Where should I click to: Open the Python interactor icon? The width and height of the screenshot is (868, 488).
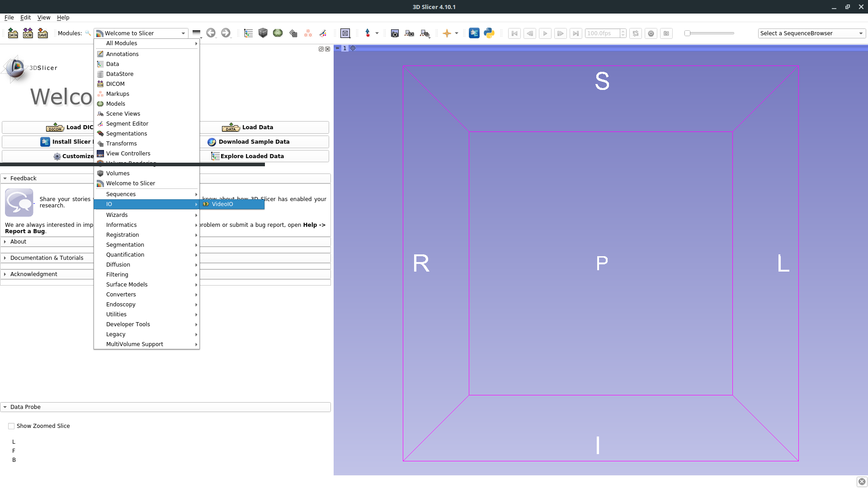point(489,33)
